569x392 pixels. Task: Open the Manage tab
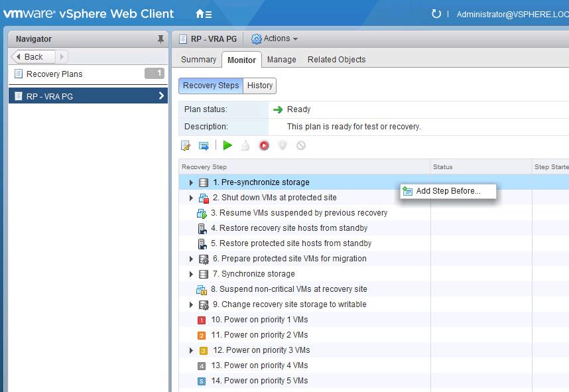(282, 60)
